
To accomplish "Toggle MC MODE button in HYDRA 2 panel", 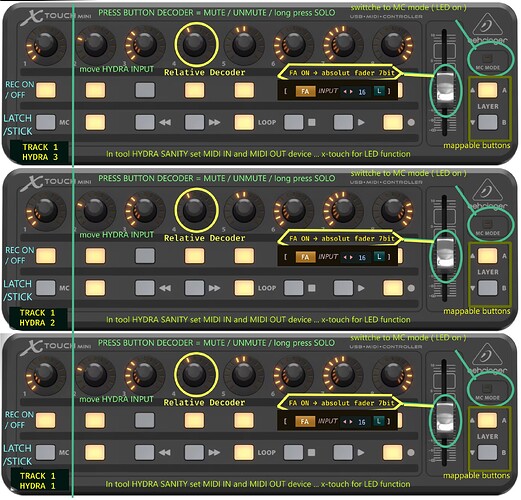I will pos(487,225).
